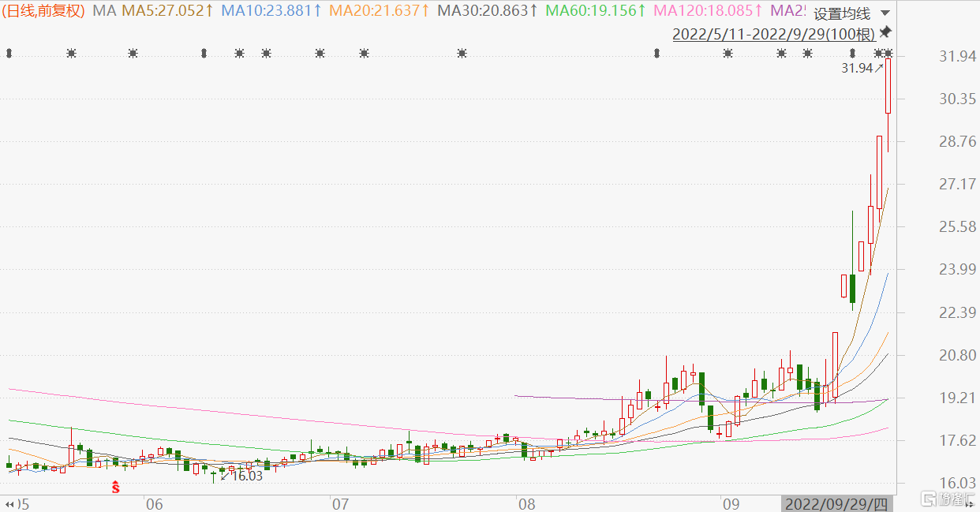The image size is (980, 512).
Task: Select the MA60:19.156 indicator label
Action: click(596, 11)
